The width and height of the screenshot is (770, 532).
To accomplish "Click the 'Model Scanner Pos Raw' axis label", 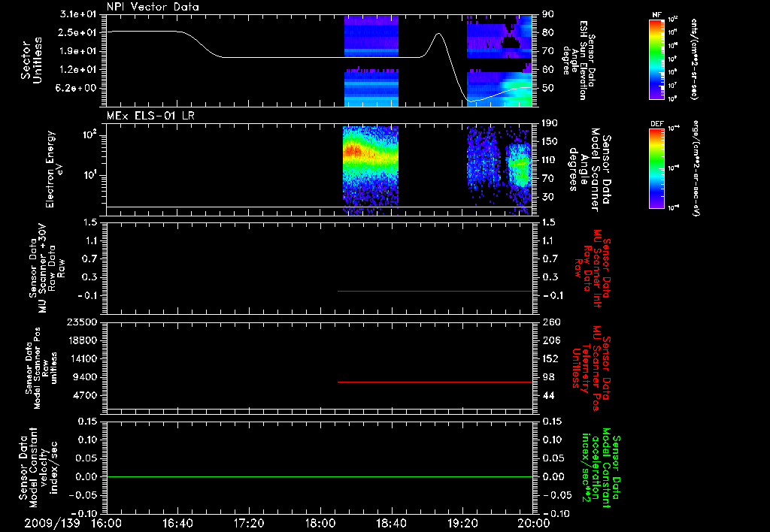I will click(x=41, y=368).
